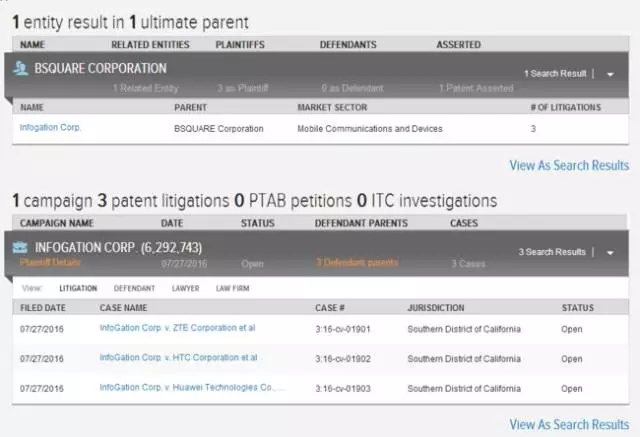Screen dimensions: 640x437
Task: Open the Infogation Corp. entity link
Action: coord(50,128)
